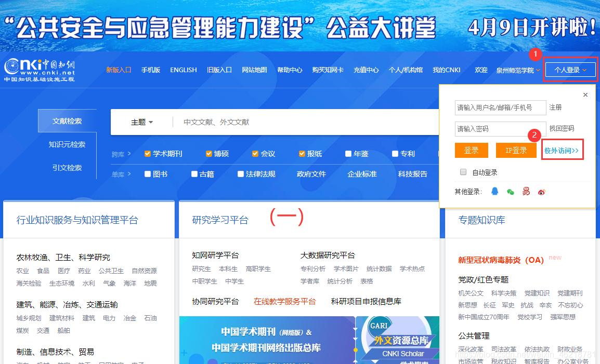Click 专利分析 link
The height and width of the screenshot is (364, 600).
click(313, 269)
